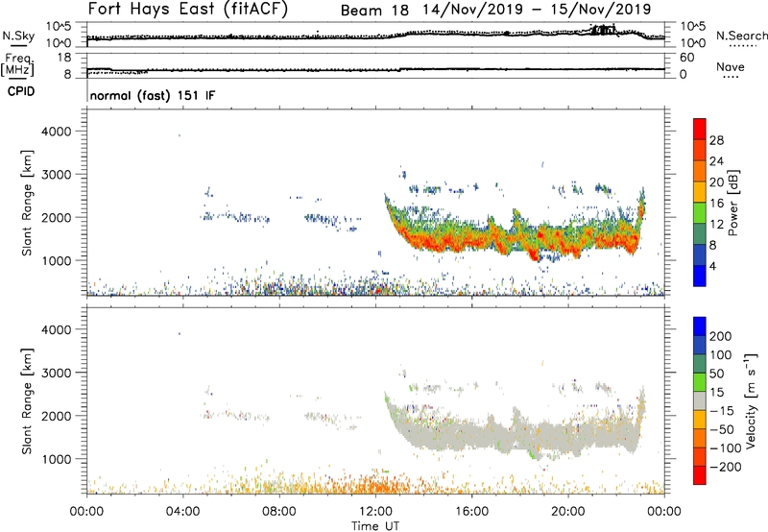Click the "1000" tick on the power panel

[x=57, y=260]
